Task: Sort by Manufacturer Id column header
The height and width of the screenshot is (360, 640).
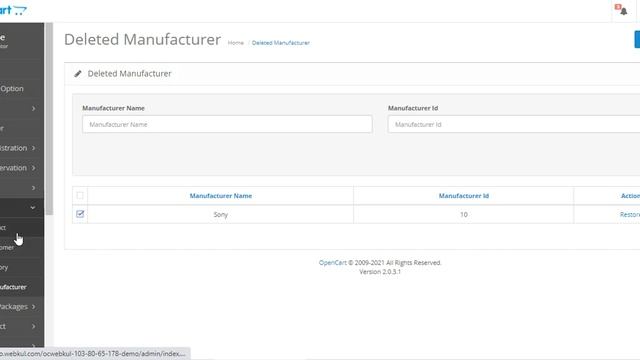Action: [x=464, y=196]
